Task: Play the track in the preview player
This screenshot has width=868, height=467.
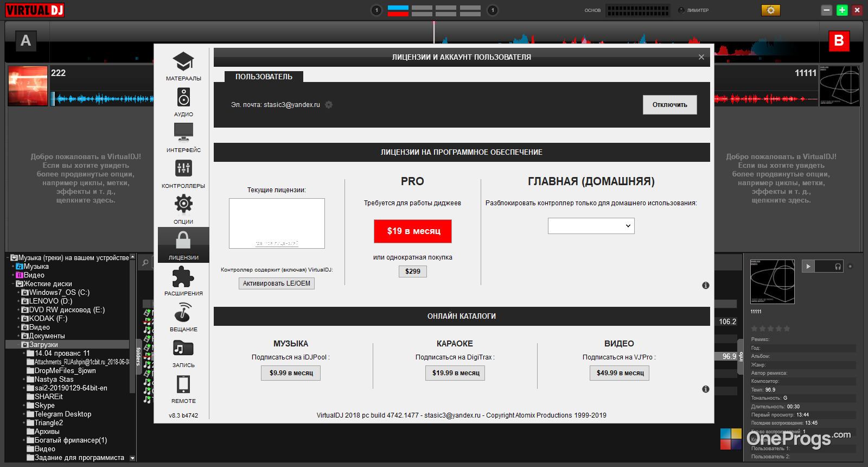Action: [808, 266]
